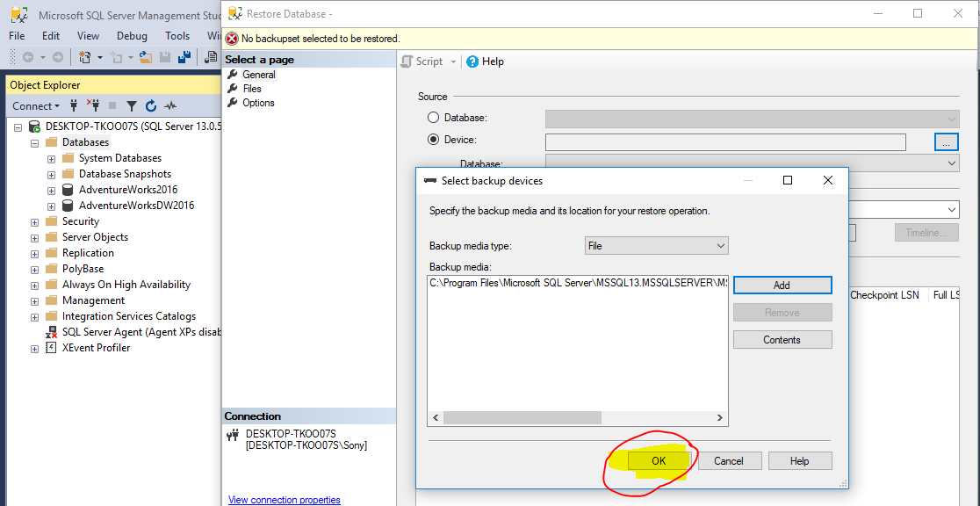Open the Edit menu
The height and width of the screenshot is (506, 980).
[51, 36]
